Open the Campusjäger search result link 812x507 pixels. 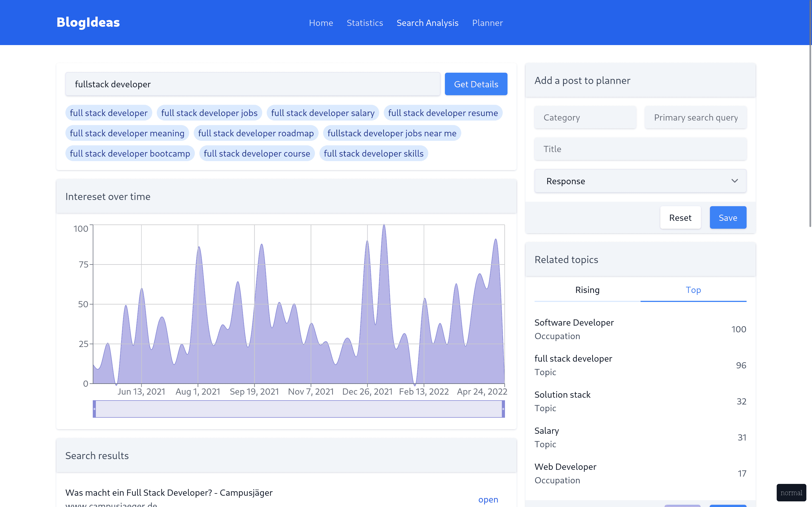point(488,500)
